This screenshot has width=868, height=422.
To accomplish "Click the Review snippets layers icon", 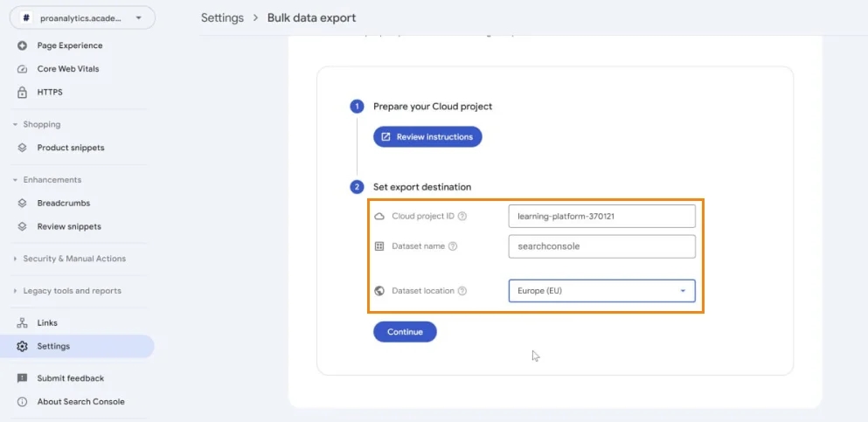I will pyautogui.click(x=22, y=226).
